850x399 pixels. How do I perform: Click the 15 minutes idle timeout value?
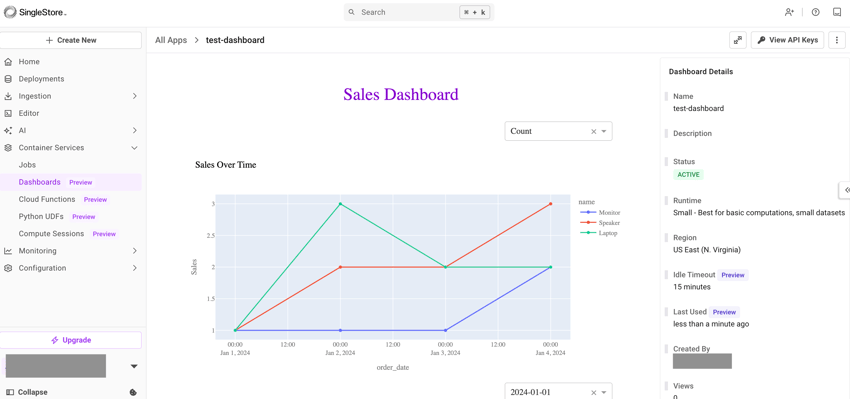692,287
